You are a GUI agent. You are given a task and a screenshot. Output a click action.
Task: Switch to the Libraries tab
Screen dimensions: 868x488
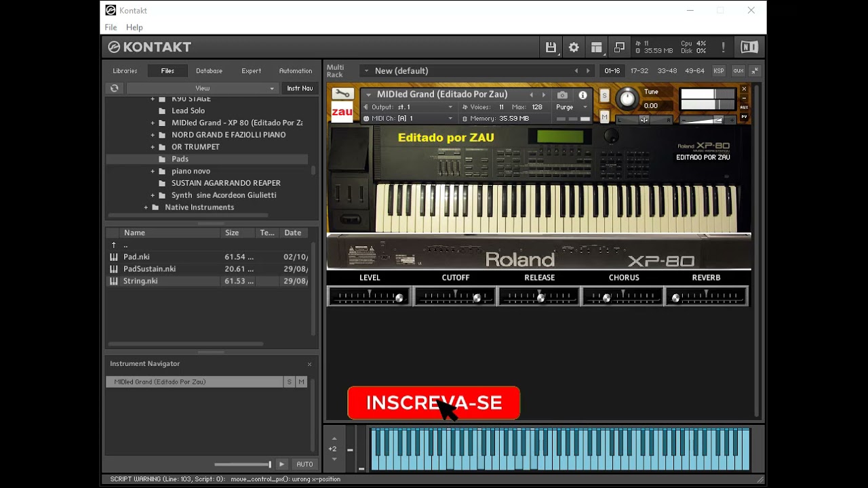click(x=125, y=70)
